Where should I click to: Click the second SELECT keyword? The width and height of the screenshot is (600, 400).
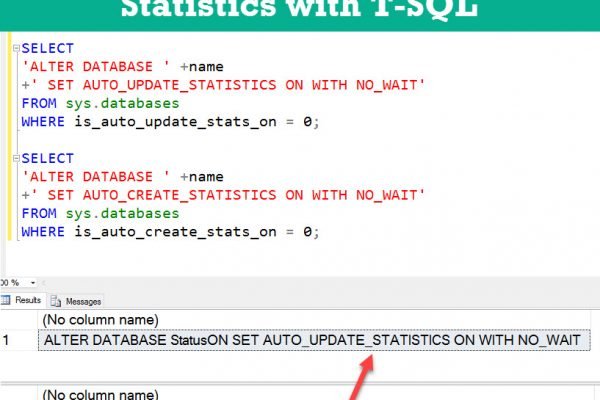(x=47, y=158)
